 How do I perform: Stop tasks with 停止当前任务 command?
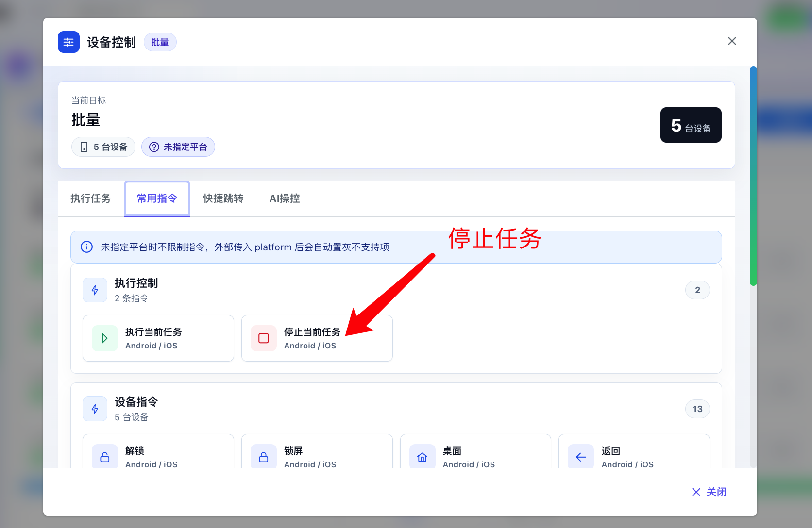point(317,338)
